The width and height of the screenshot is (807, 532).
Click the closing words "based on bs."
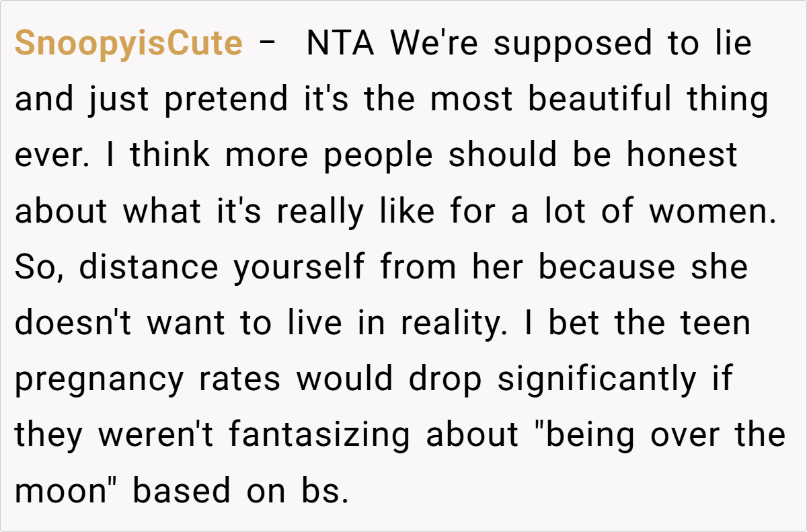(x=241, y=490)
